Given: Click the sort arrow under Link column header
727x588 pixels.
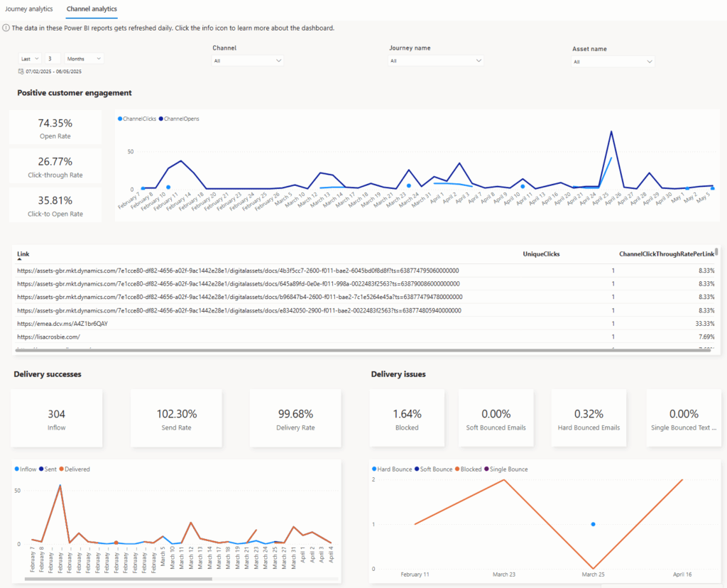Looking at the screenshot, I should [x=20, y=261].
